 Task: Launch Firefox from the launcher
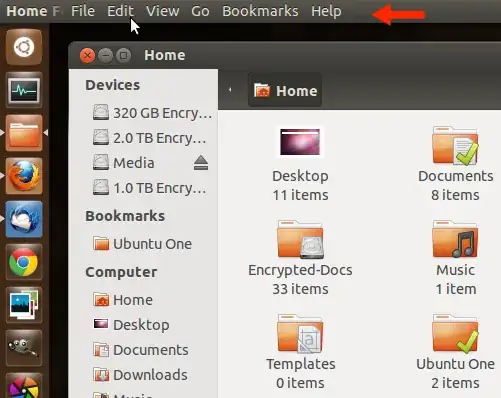24,176
